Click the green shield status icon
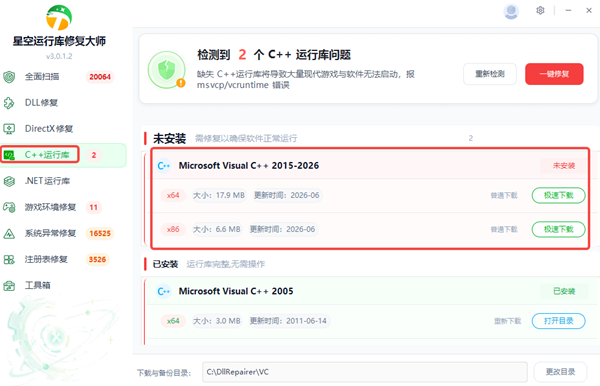This screenshot has height=386, width=600. 167,70
